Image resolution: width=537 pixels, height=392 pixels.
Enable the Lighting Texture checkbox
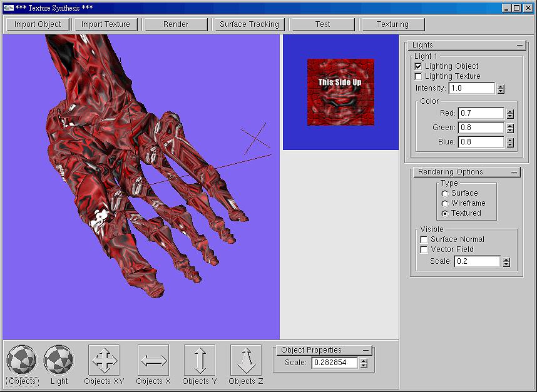(419, 76)
